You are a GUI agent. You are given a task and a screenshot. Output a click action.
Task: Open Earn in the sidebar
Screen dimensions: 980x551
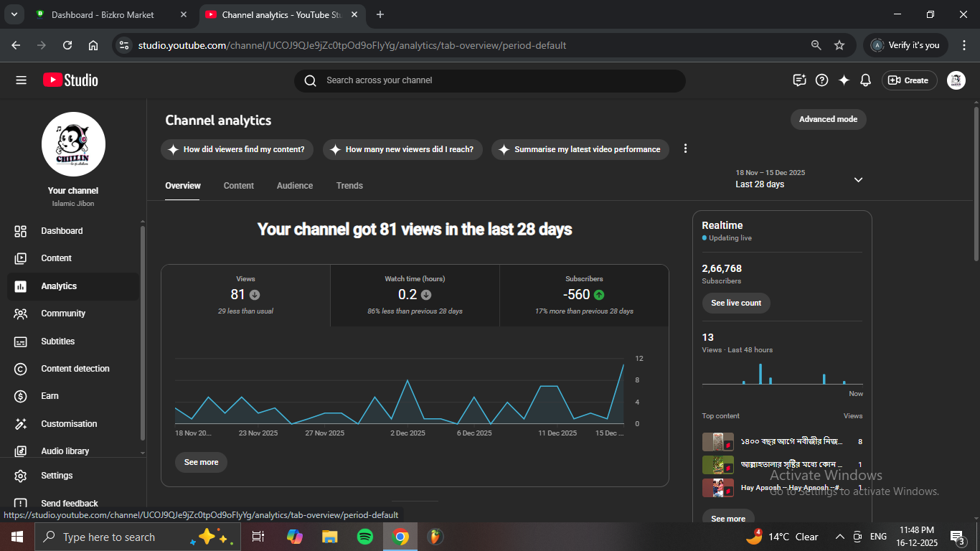[x=50, y=396]
